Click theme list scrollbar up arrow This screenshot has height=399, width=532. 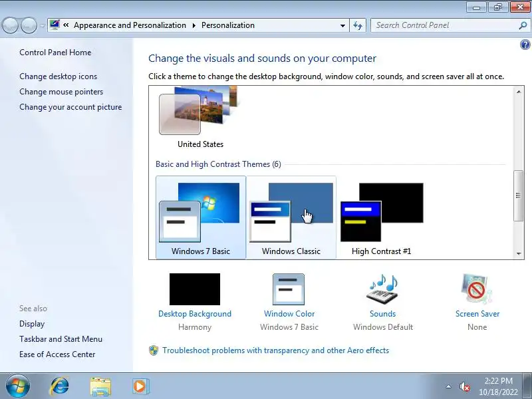click(519, 92)
